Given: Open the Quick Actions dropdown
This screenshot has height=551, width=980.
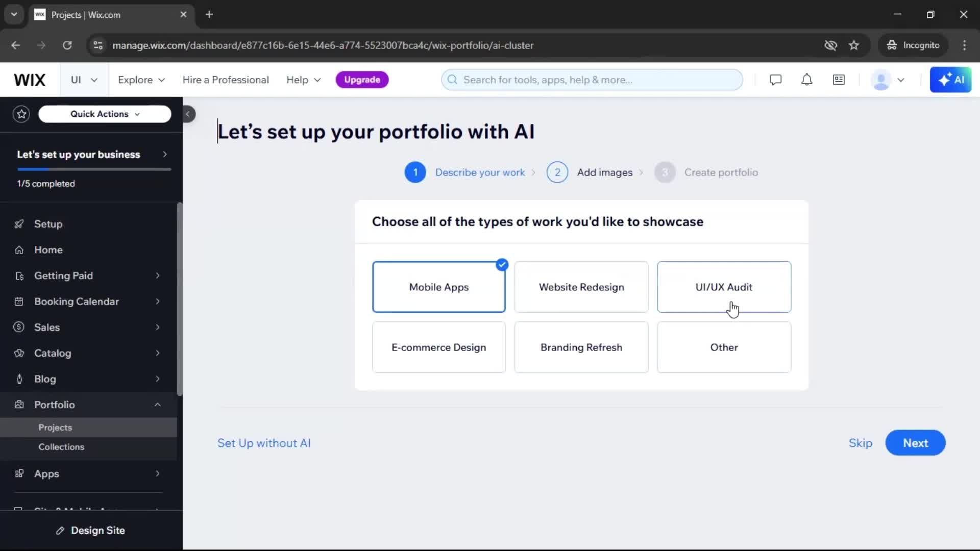Looking at the screenshot, I should tap(105, 114).
